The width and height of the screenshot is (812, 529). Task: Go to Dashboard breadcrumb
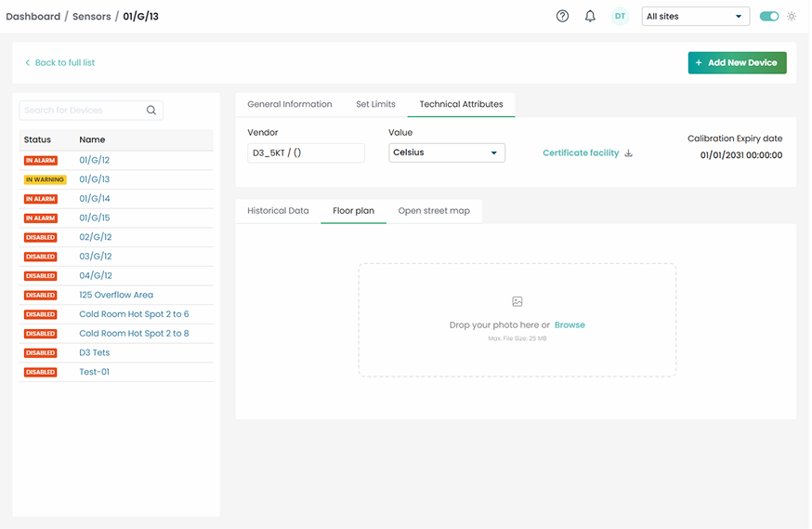click(x=33, y=16)
